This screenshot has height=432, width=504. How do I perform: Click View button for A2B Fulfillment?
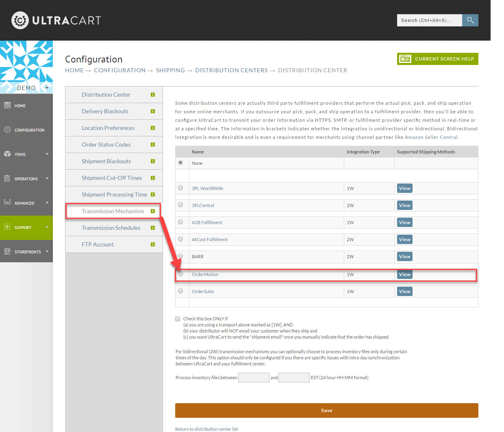pos(405,222)
